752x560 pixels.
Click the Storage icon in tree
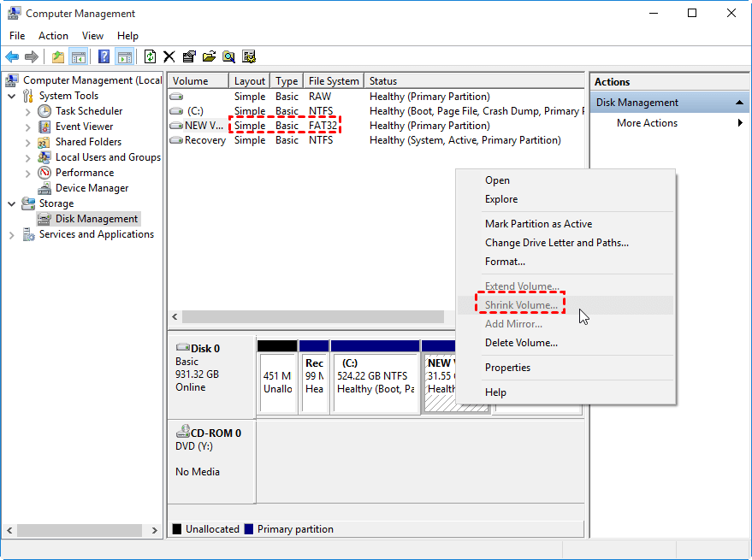(x=28, y=203)
